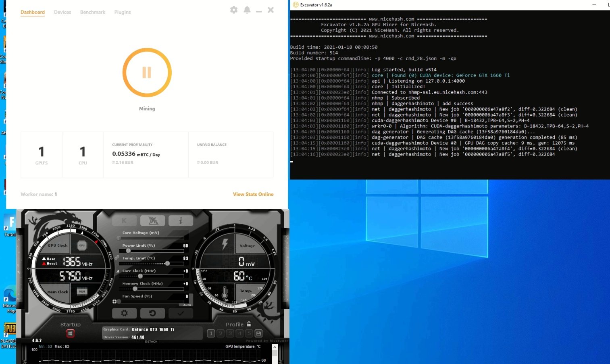Click the thermometer temperature icon
This screenshot has width=610, height=364.
tap(225, 292)
